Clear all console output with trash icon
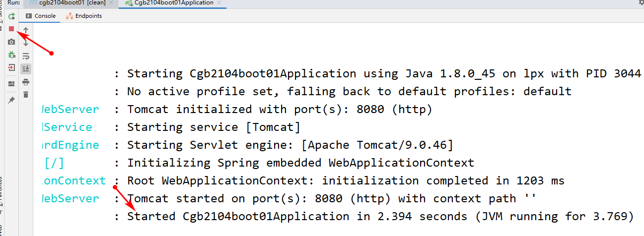Screen dimensions: 644x236 (26, 94)
